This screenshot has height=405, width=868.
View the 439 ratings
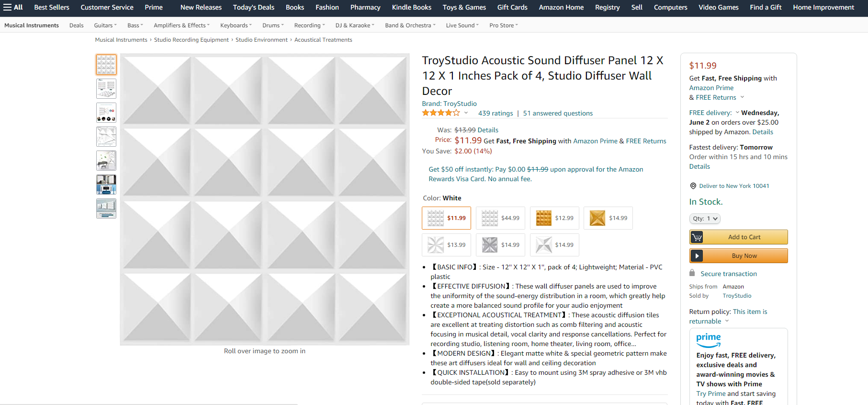click(496, 113)
